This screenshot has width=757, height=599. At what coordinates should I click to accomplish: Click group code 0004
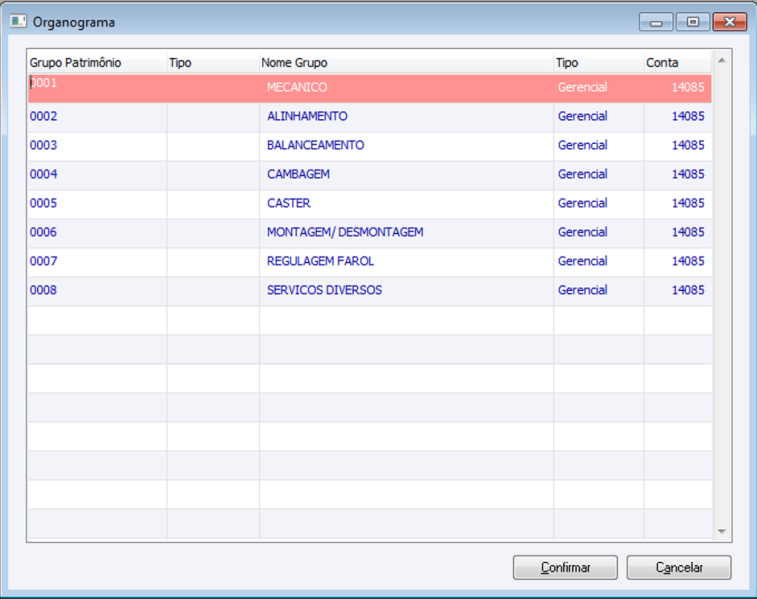pyautogui.click(x=43, y=174)
